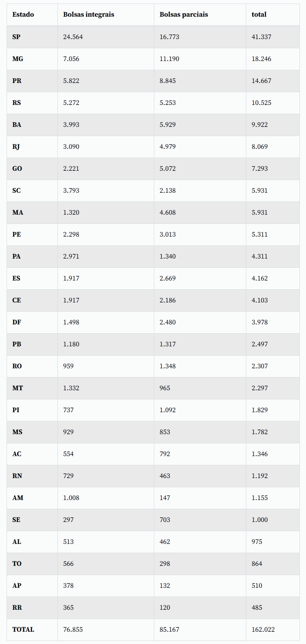The width and height of the screenshot is (306, 644).
Task: Click the DF integrais value 1.498
Action: (x=71, y=322)
